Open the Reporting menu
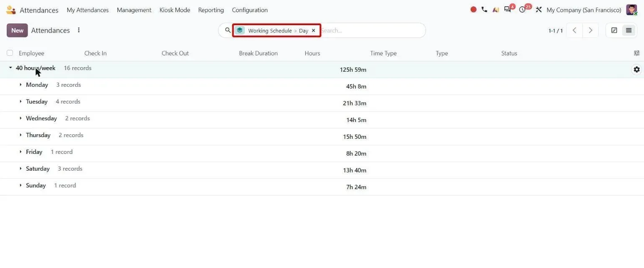Image resolution: width=644 pixels, height=268 pixels. (211, 10)
